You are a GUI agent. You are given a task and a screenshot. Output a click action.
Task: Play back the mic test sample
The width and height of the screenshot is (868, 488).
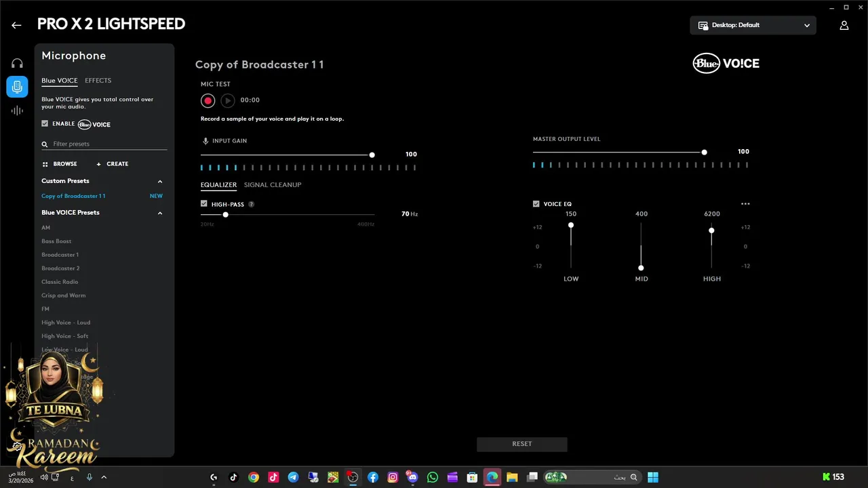(x=228, y=100)
